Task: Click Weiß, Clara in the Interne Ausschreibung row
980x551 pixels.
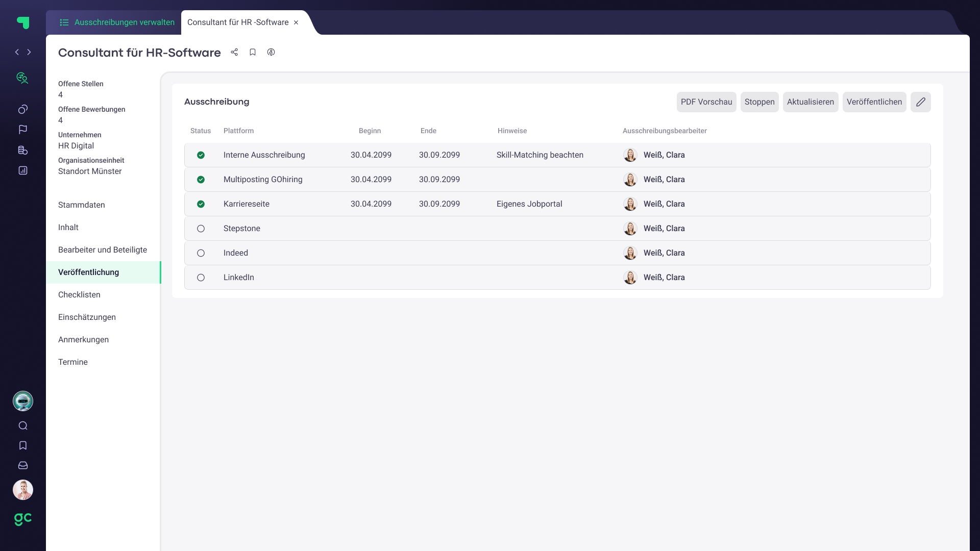Action: [664, 155]
